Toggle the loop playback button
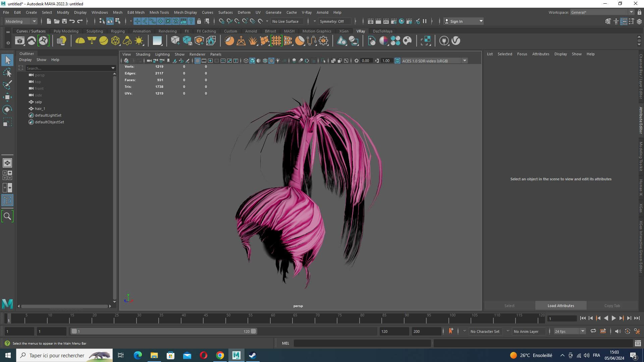644x362 pixels. pyautogui.click(x=593, y=331)
